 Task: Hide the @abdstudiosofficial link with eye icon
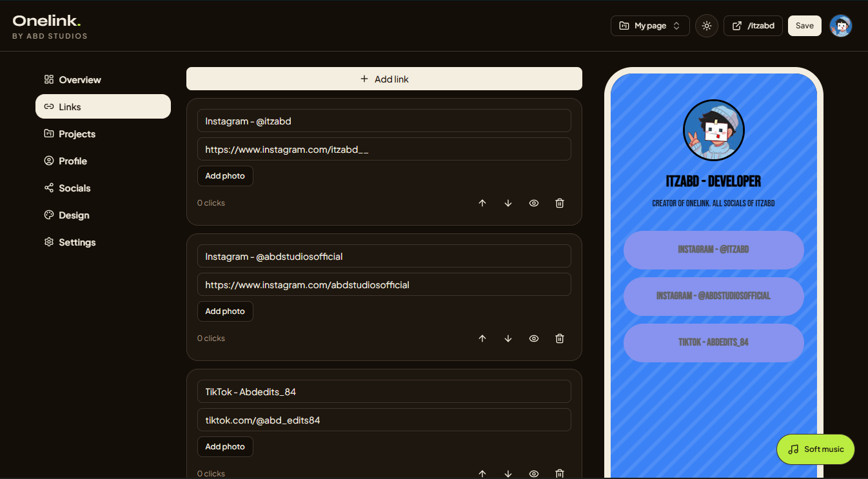pos(534,338)
